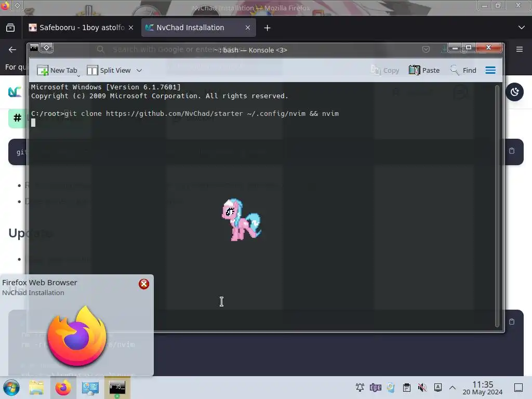Toggle dark mode on the NvChad page
This screenshot has height=399, width=532.
click(515, 92)
